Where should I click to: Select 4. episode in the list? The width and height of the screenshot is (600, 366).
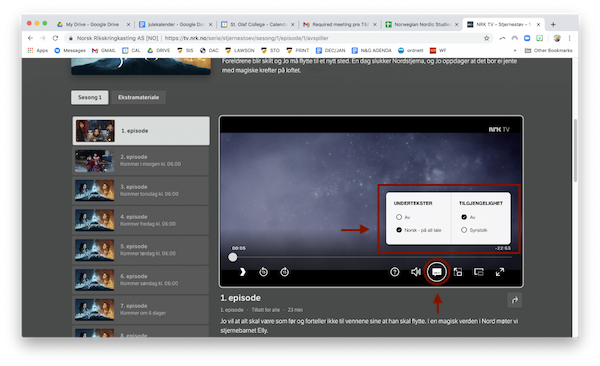(141, 220)
